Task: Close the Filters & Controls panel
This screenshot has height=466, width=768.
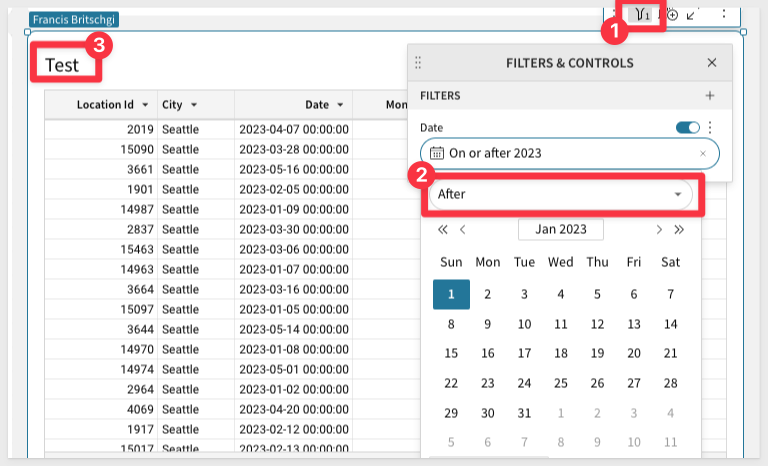Action: [x=712, y=62]
